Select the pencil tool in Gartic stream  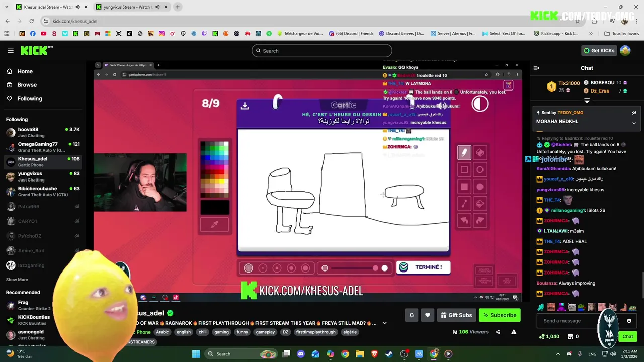(464, 152)
